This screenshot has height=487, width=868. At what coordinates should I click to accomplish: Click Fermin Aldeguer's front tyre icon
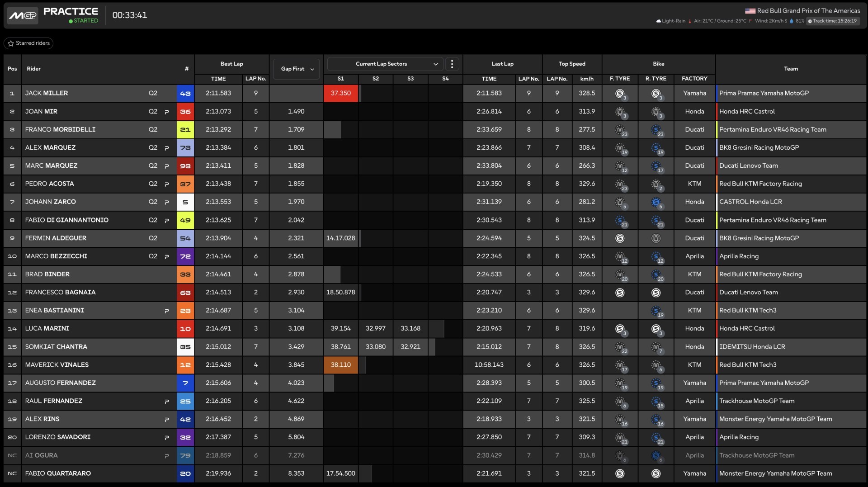(620, 238)
